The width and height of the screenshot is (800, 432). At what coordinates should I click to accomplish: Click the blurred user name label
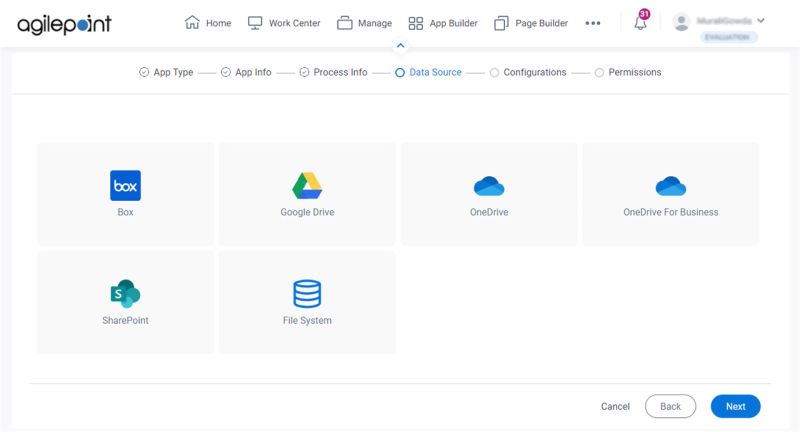[x=724, y=20]
